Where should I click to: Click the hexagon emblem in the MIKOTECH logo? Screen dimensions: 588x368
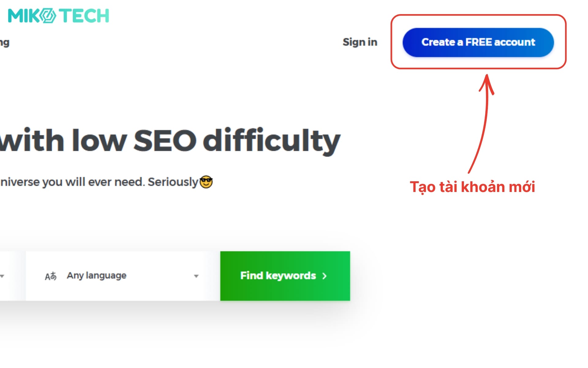tap(48, 16)
